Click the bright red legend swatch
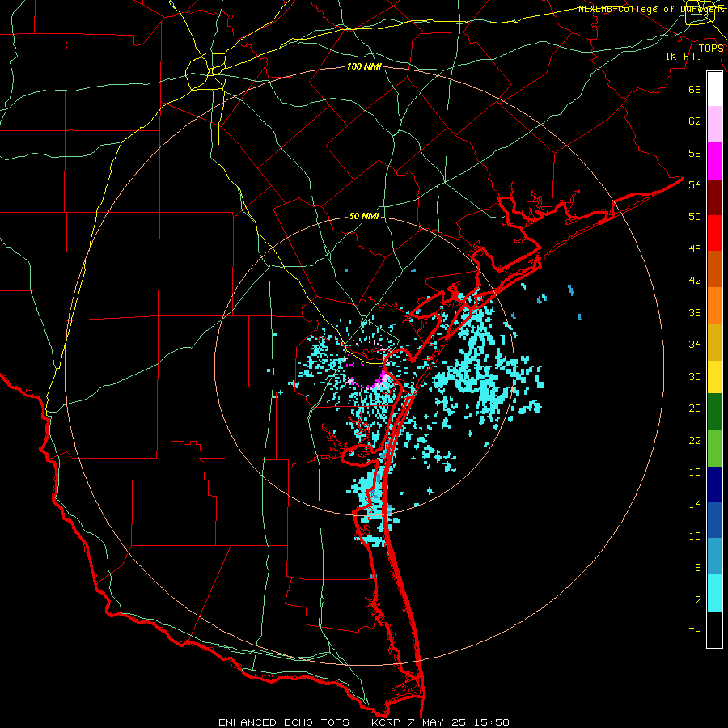The height and width of the screenshot is (728, 728). [714, 233]
